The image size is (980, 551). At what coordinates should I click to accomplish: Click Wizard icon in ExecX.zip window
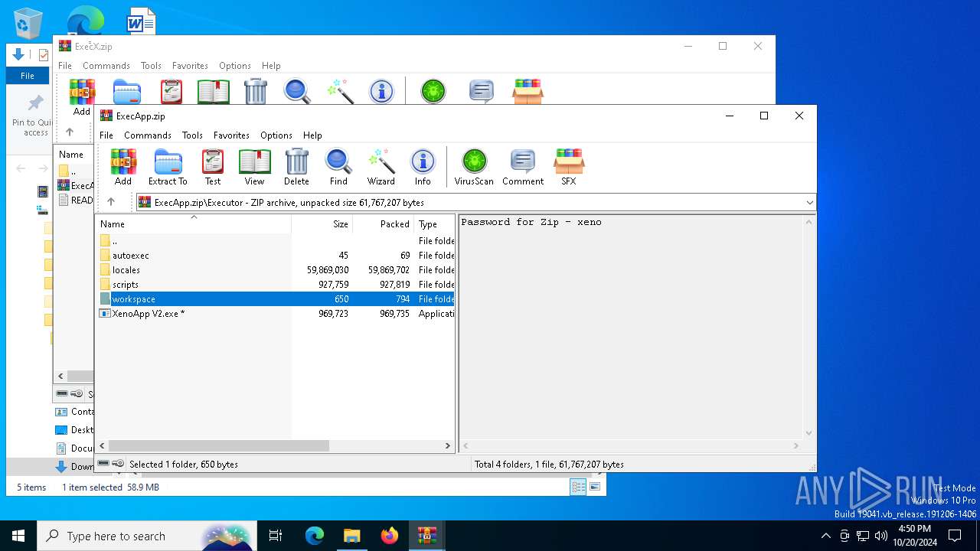point(340,92)
